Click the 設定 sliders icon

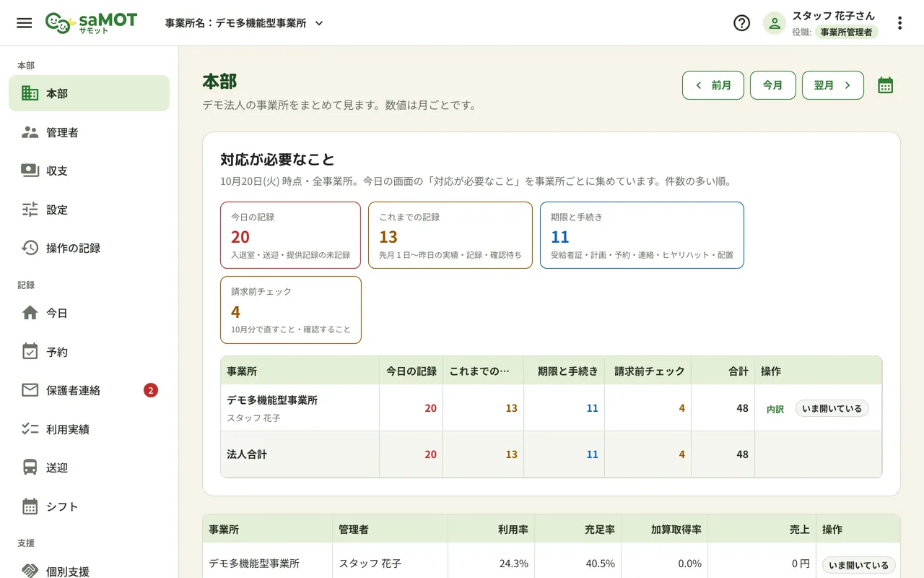coord(30,210)
